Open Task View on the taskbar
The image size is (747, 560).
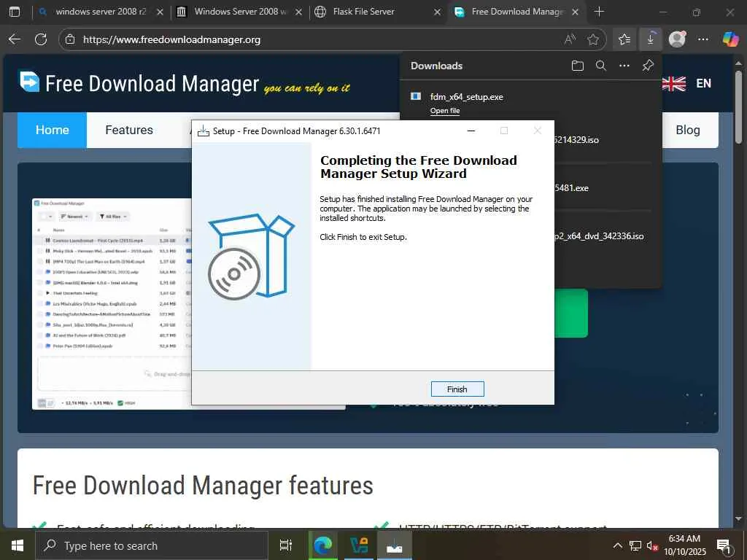pos(286,545)
